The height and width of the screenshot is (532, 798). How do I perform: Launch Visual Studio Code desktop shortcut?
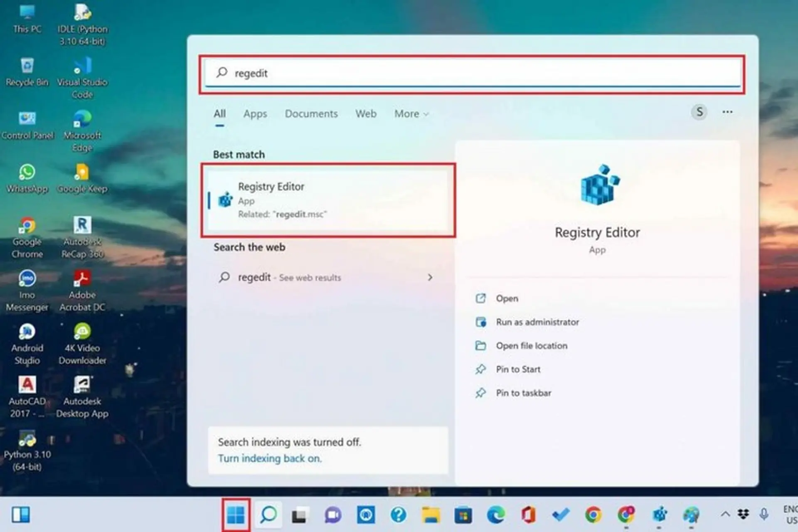(x=82, y=78)
